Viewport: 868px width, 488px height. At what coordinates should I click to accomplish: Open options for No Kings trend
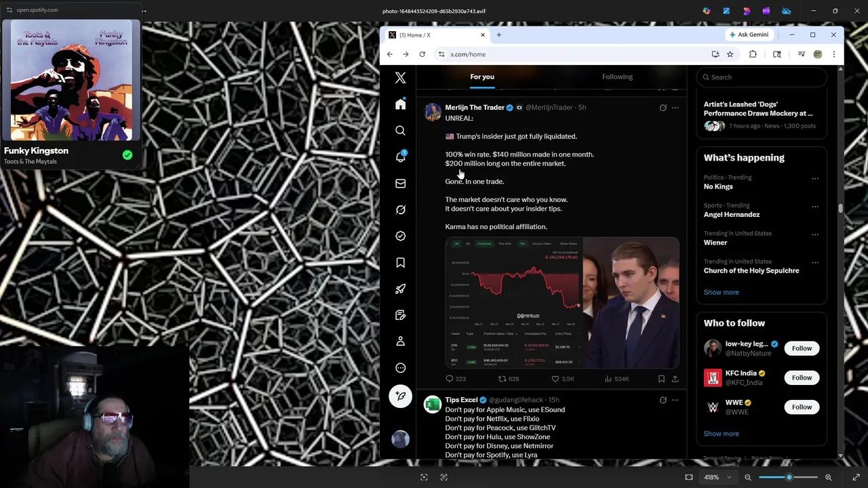[x=815, y=179]
